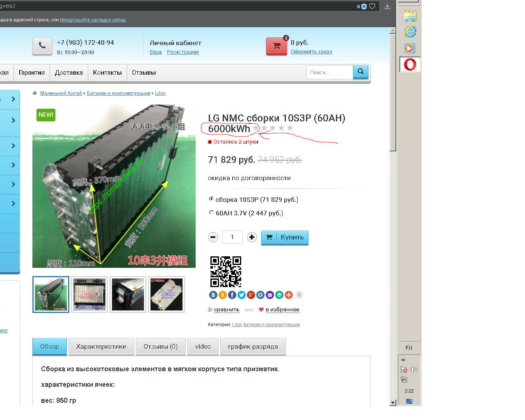Open the Доставка menu item
525x420 pixels.
[69, 73]
